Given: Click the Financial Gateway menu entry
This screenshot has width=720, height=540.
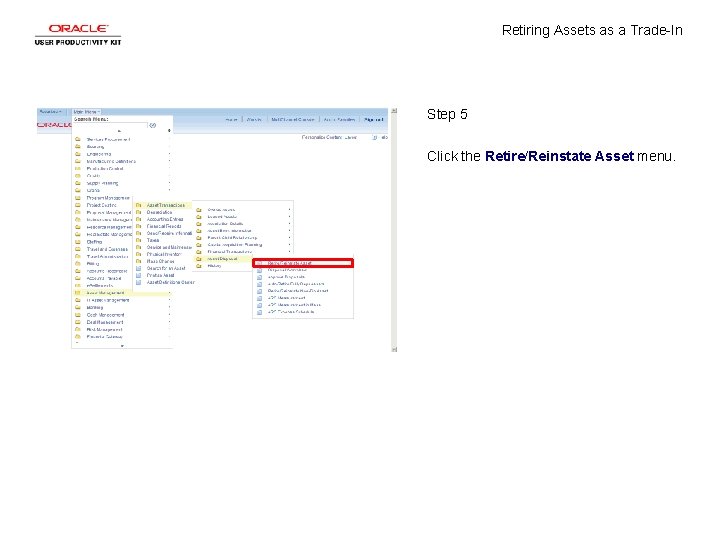Looking at the screenshot, I should [x=104, y=337].
